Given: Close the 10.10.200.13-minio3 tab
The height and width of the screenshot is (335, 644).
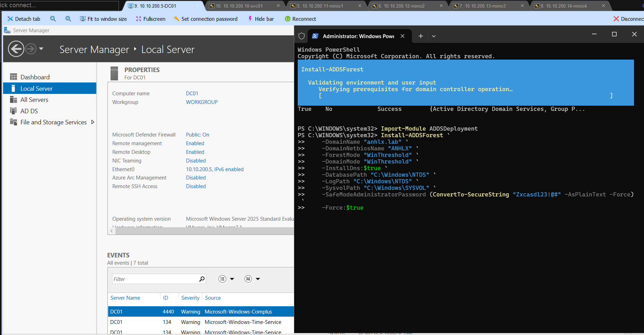Looking at the screenshot, I should pyautogui.click(x=522, y=6).
